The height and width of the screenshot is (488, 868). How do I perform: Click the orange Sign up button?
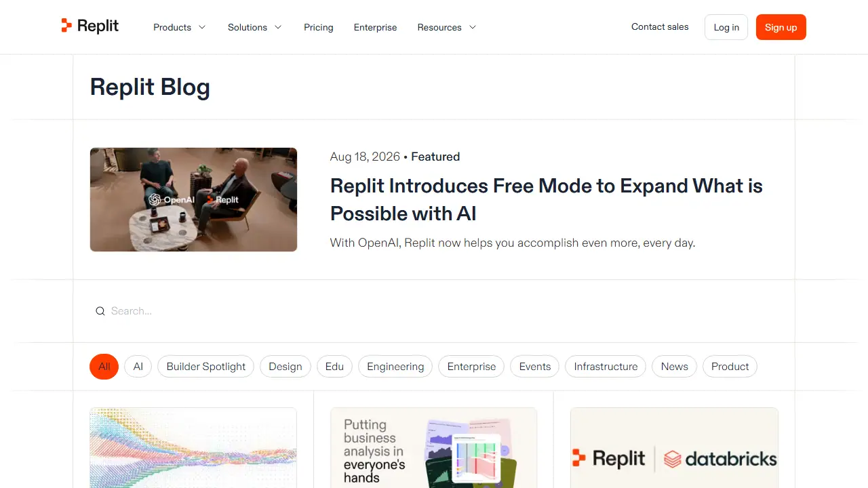pyautogui.click(x=781, y=27)
